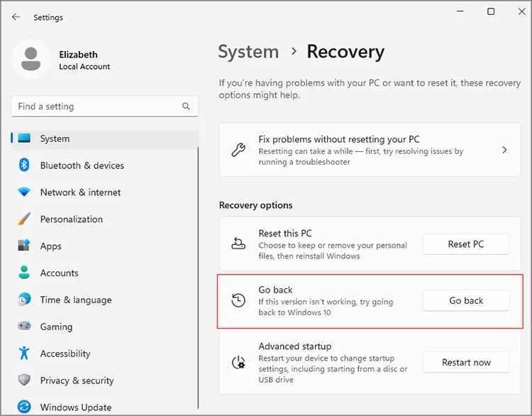
Task: Click the Personalization paintbrush icon
Action: click(x=24, y=219)
